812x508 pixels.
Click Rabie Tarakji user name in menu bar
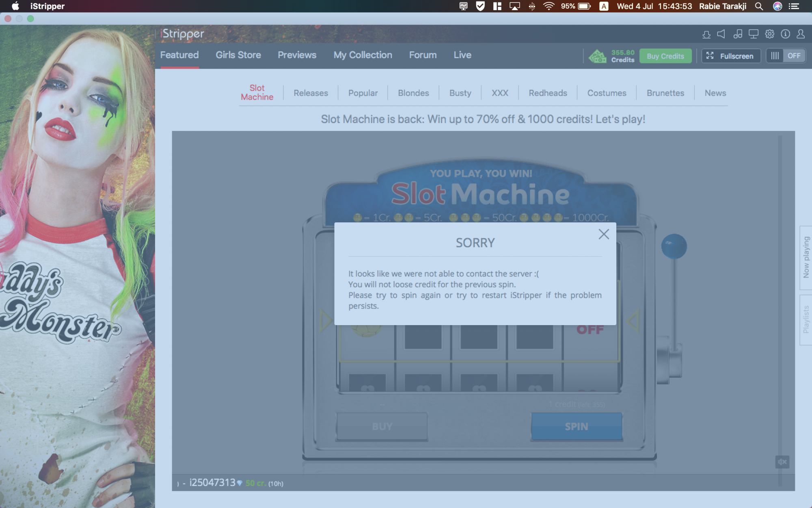pyautogui.click(x=723, y=6)
